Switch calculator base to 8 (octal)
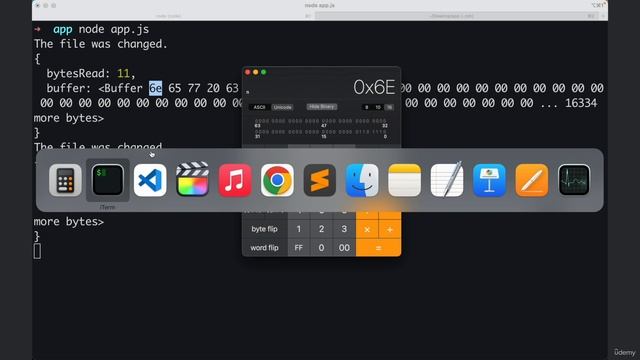The image size is (640, 360). (367, 107)
